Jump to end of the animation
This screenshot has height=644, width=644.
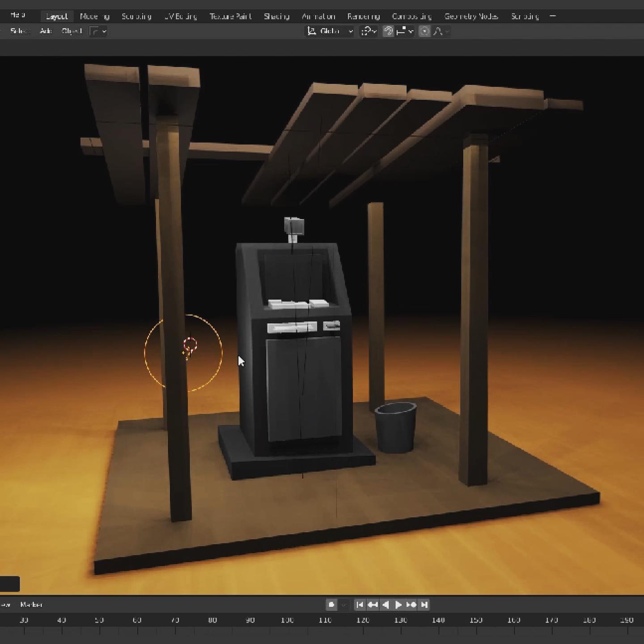click(x=424, y=605)
